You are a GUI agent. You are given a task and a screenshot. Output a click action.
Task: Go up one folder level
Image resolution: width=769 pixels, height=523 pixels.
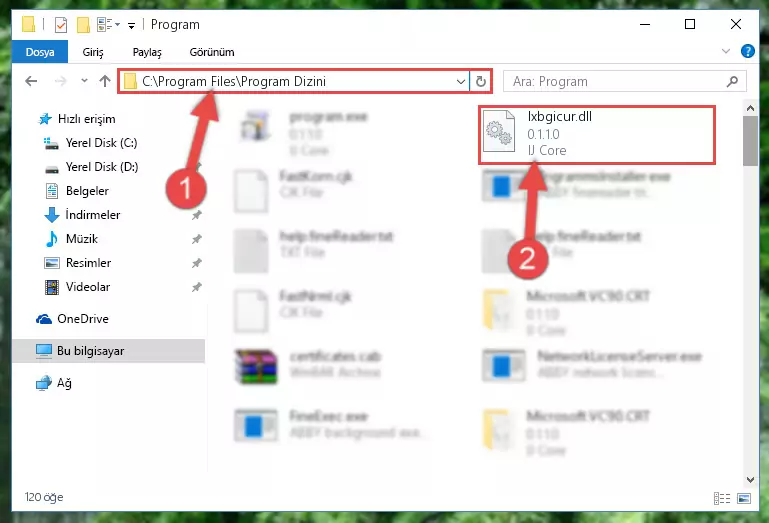point(104,81)
